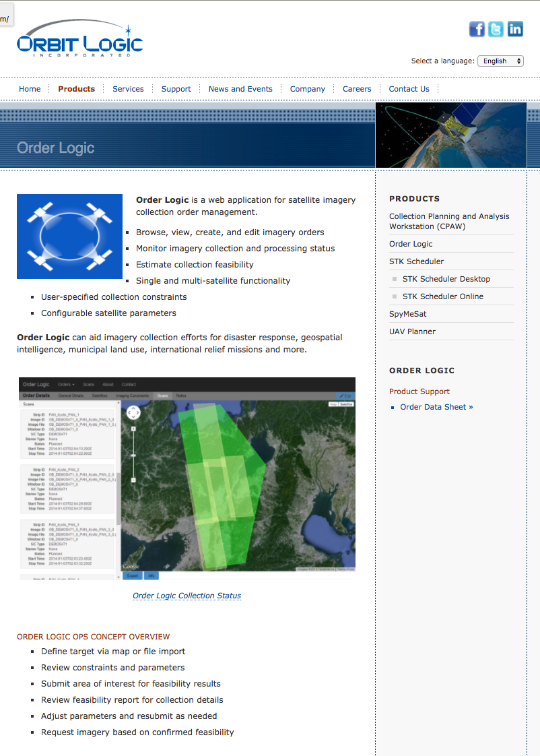Image resolution: width=540 pixels, height=756 pixels.
Task: Click Order Logic Collection Status caption link
Action: 187,596
